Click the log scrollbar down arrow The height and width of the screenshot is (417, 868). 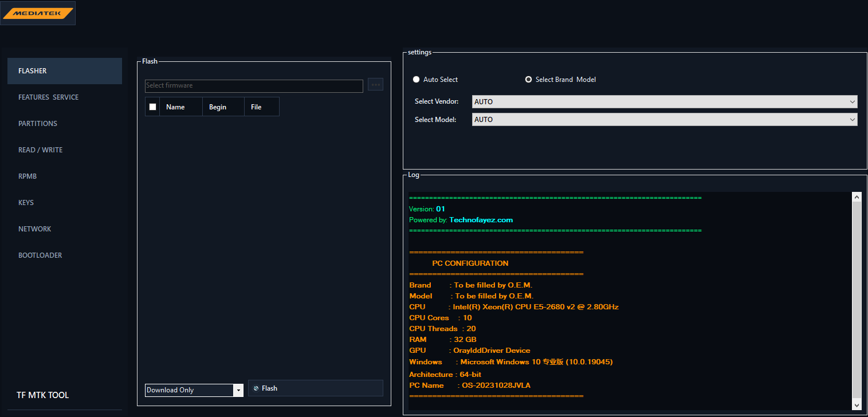pyautogui.click(x=857, y=405)
